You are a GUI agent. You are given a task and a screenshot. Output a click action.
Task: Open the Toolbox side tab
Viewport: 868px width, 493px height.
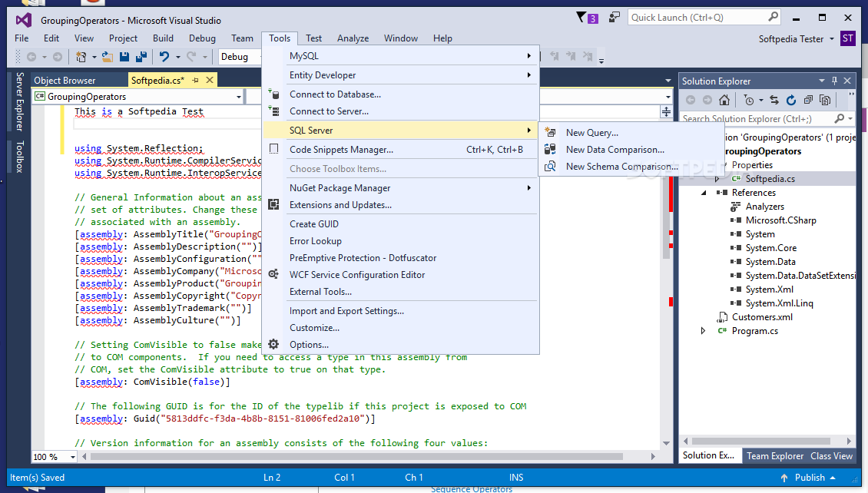[19, 157]
